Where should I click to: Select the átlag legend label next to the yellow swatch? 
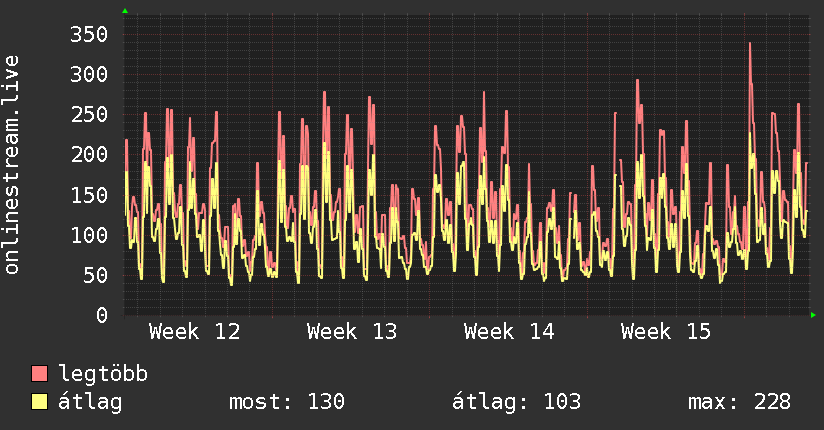[90, 402]
